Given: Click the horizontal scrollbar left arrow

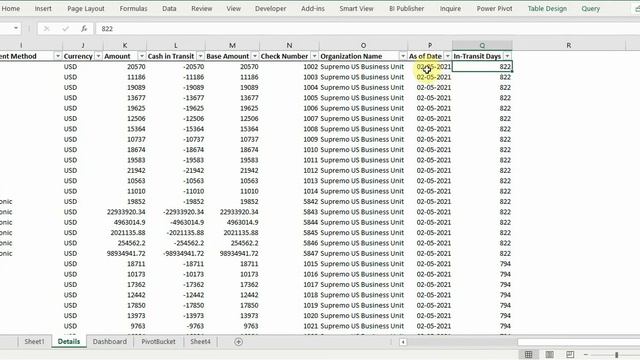Looking at the screenshot, I should [x=403, y=342].
